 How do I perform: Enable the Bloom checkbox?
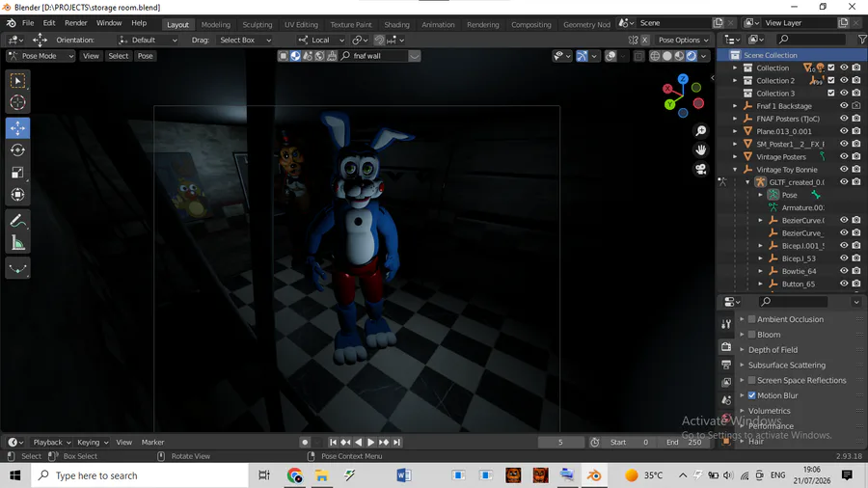(x=751, y=335)
